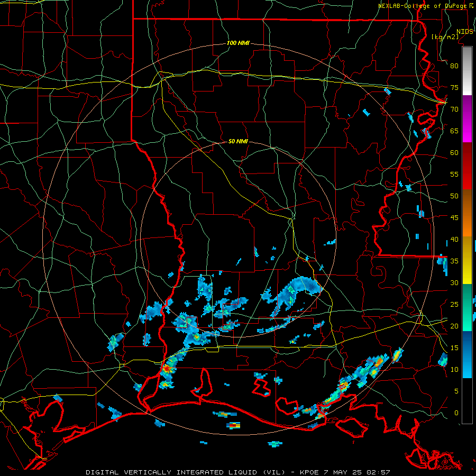Click the 75 value on color scale
This screenshot has height=476, width=476.
tap(454, 87)
